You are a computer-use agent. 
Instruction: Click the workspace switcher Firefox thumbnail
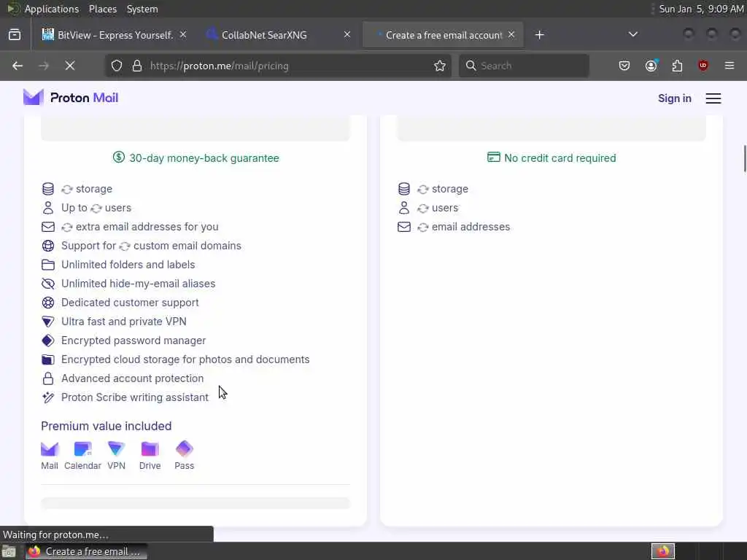point(662,551)
